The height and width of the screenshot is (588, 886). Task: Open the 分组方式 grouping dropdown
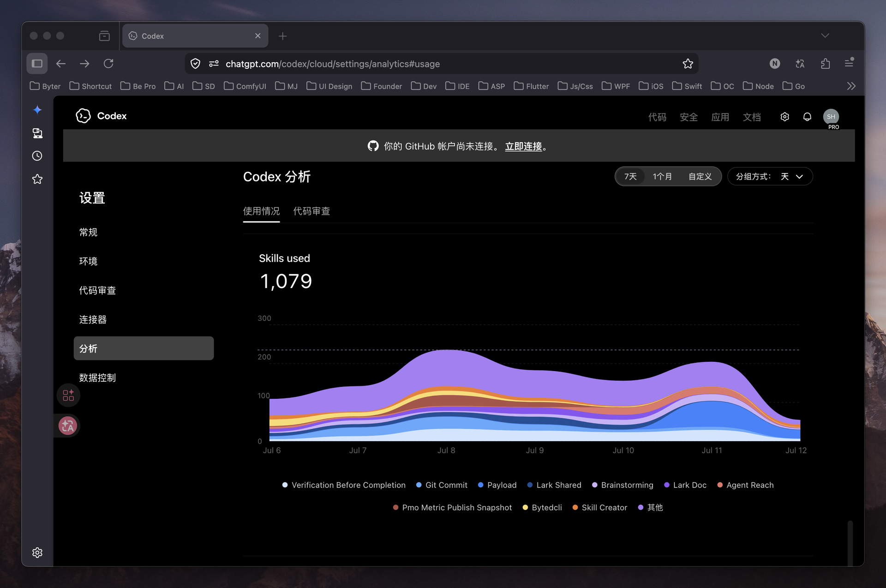(770, 177)
